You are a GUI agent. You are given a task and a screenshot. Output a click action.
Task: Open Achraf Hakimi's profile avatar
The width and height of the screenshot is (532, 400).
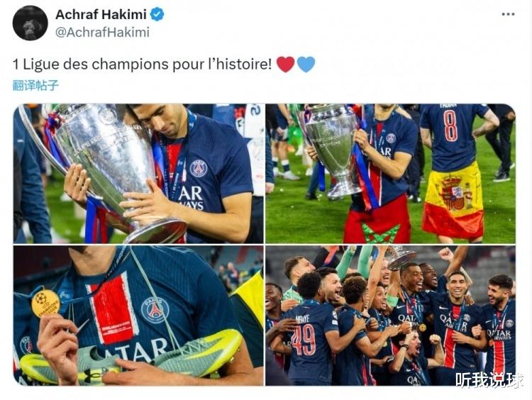click(30, 23)
